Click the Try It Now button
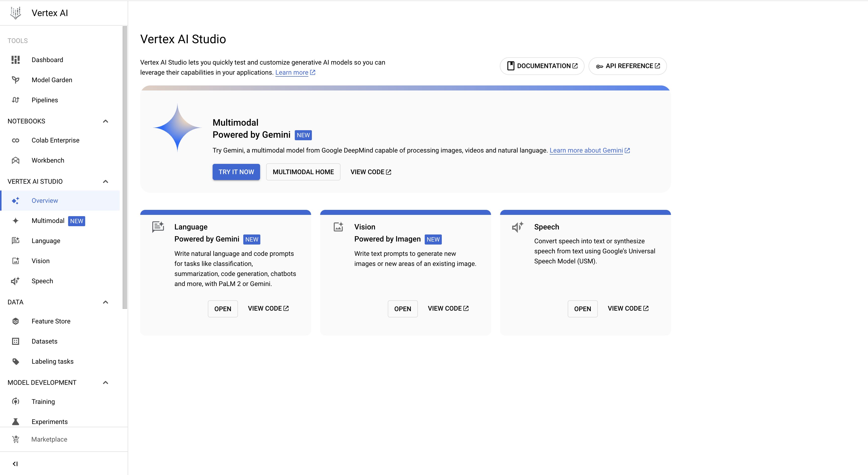This screenshot has height=475, width=868. (236, 172)
